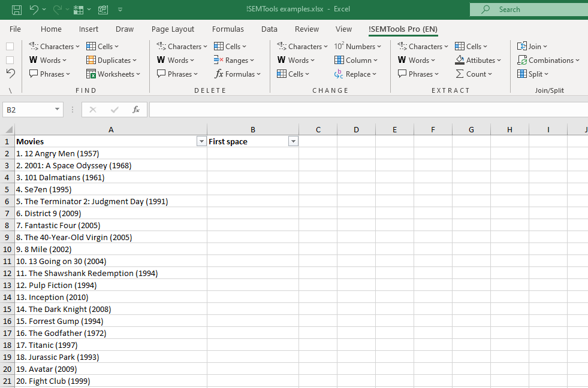Expand Delete Characters dropdown
The width and height of the screenshot is (588, 388).
pyautogui.click(x=206, y=47)
